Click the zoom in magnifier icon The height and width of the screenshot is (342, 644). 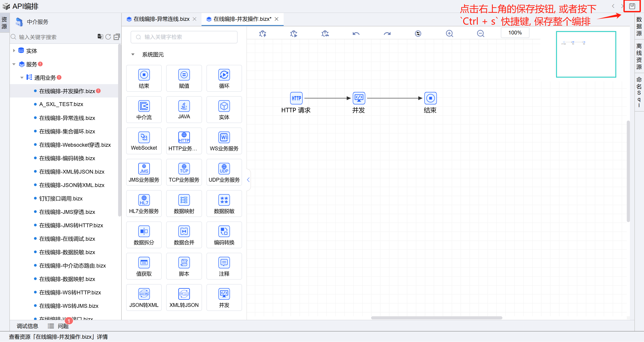tap(449, 34)
